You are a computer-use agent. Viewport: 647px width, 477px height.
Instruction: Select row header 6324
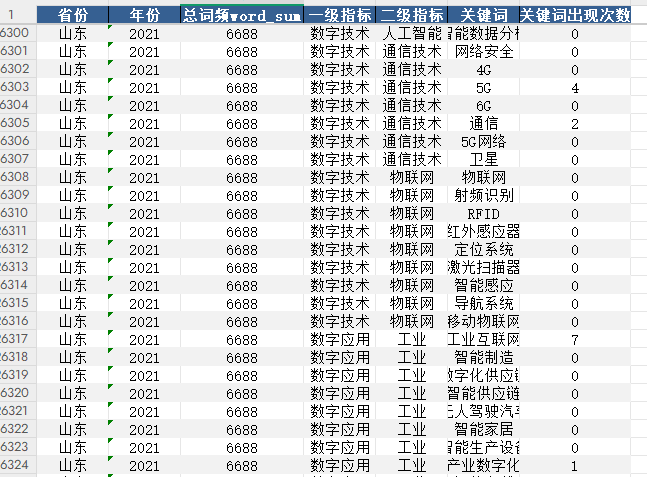pyautogui.click(x=18, y=465)
